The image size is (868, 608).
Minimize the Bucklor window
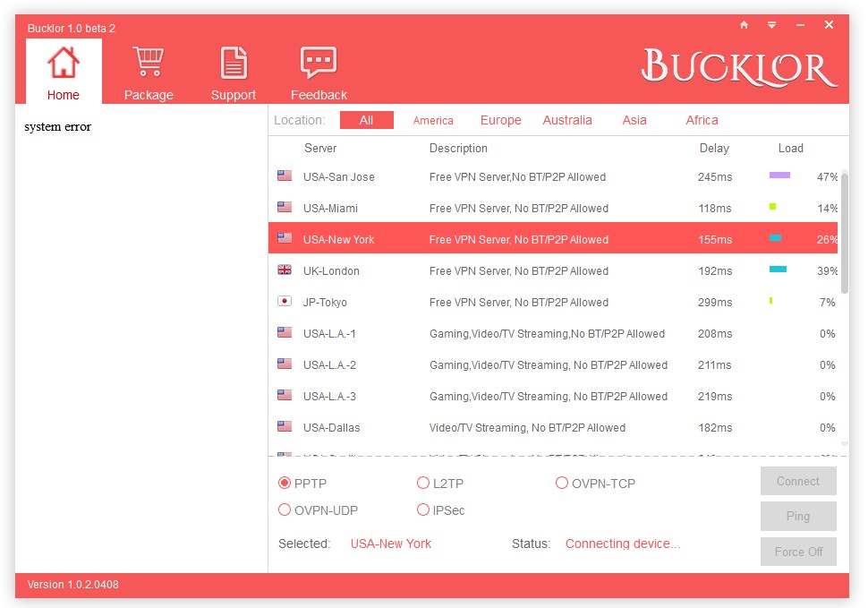click(x=801, y=25)
